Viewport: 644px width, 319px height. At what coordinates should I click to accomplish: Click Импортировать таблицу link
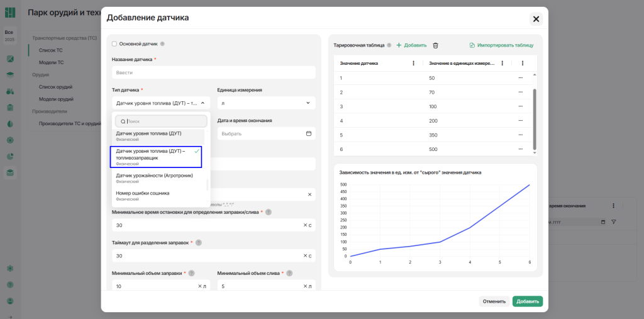pos(501,45)
